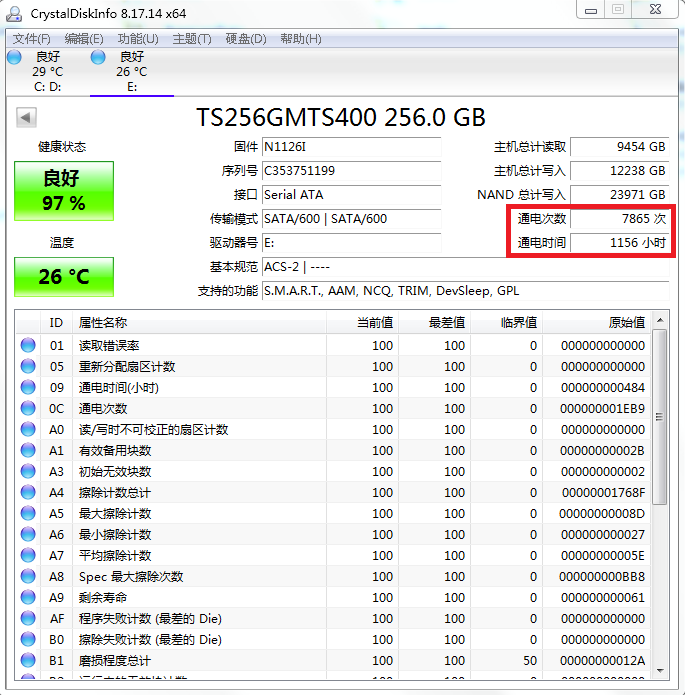The width and height of the screenshot is (685, 695).
Task: Open the 编辑(E) menu
Action: point(84,39)
